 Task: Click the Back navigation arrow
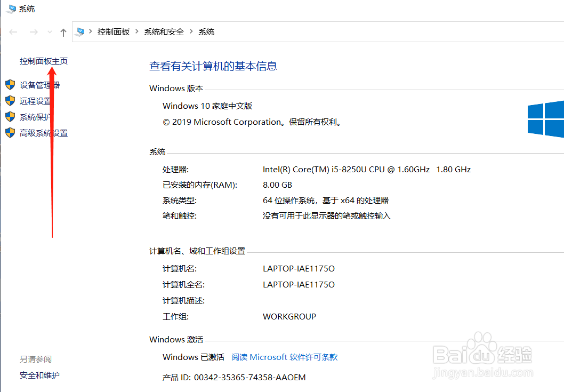pos(13,32)
